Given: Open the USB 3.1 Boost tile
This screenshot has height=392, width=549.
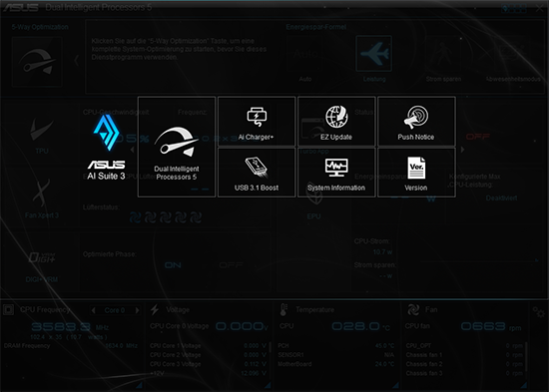Looking at the screenshot, I should (257, 173).
